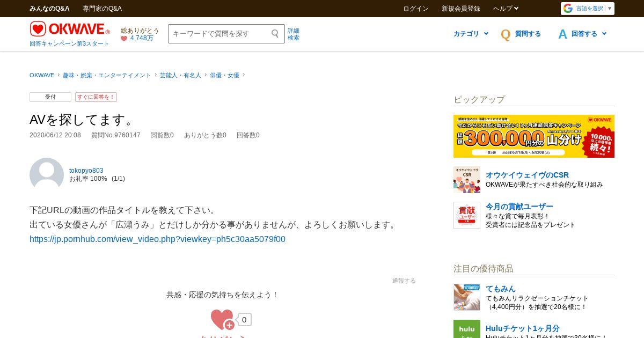
Task: Expand the カテゴリ dropdown
Action: pos(471,34)
